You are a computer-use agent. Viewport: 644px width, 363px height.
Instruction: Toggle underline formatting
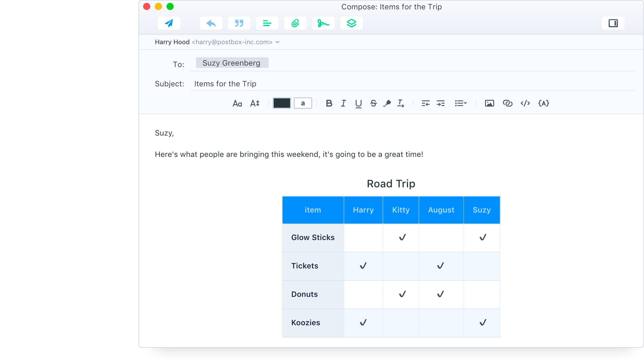(358, 104)
